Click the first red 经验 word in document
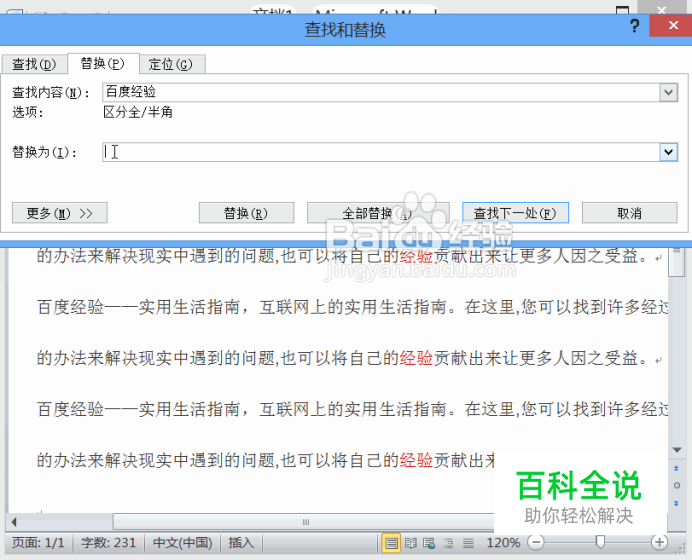Image resolution: width=692 pixels, height=560 pixels. tap(416, 256)
